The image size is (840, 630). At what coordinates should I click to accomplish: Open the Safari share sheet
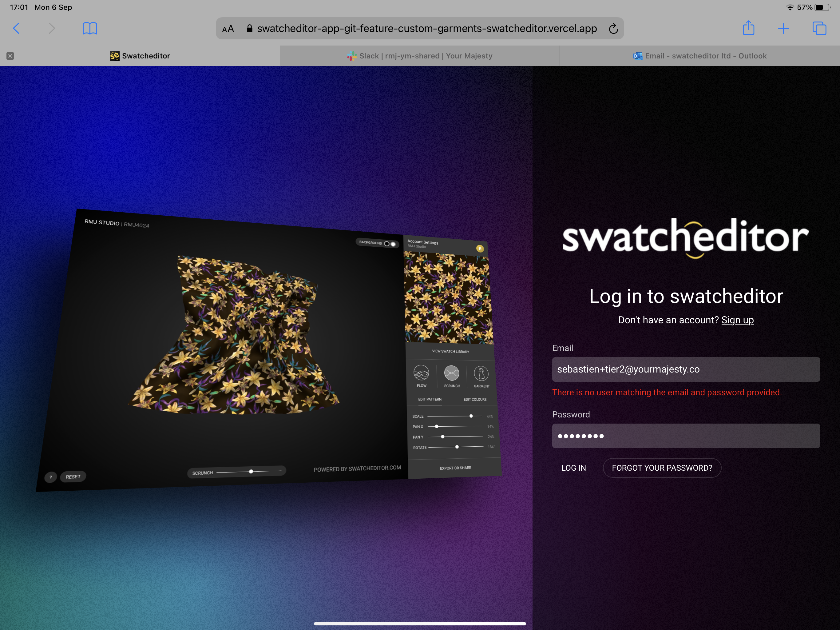[748, 28]
